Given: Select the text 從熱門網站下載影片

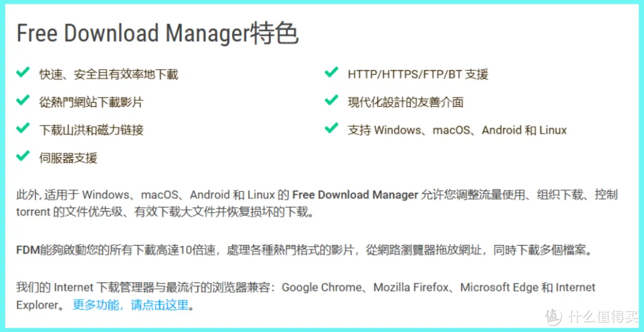Looking at the screenshot, I should coord(91,102).
